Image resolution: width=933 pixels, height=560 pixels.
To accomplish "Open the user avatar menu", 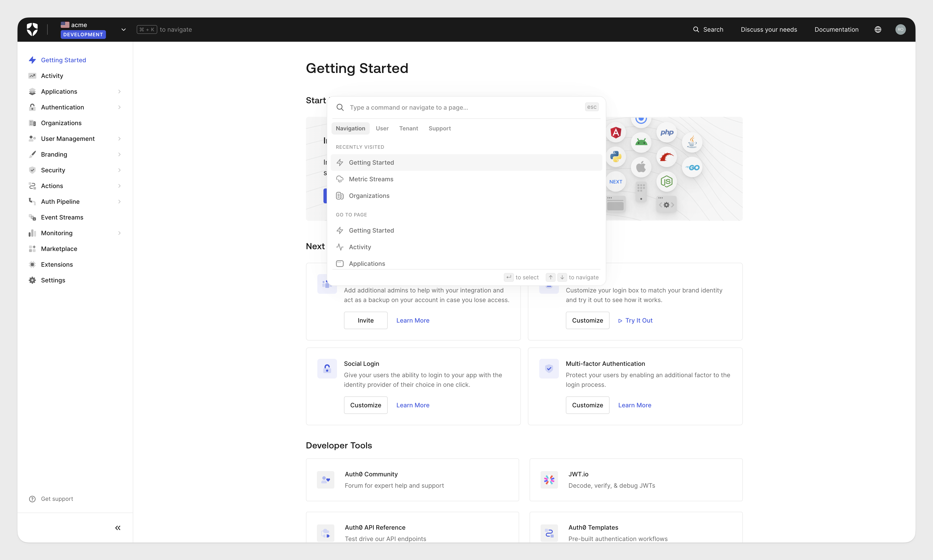I will [x=900, y=29].
